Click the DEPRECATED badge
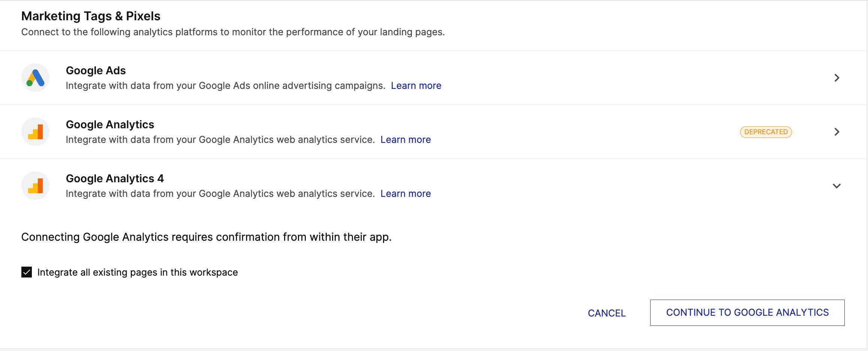The image size is (868, 351). pos(766,132)
